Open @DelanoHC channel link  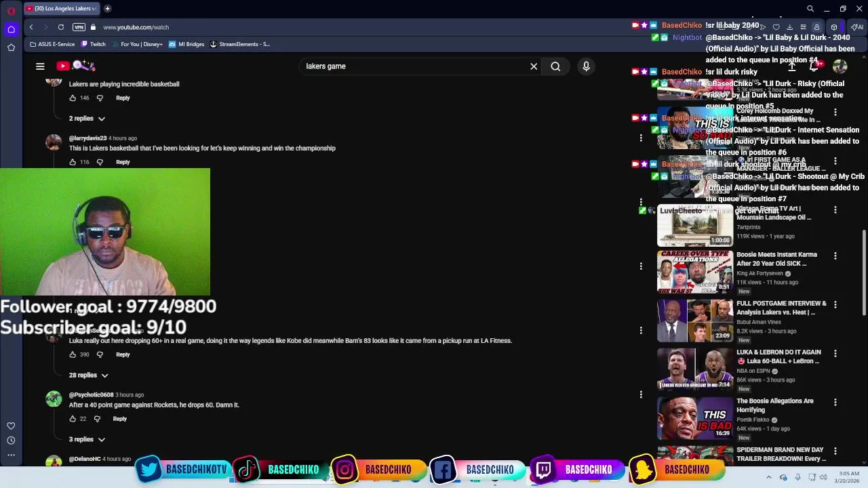[85, 459]
